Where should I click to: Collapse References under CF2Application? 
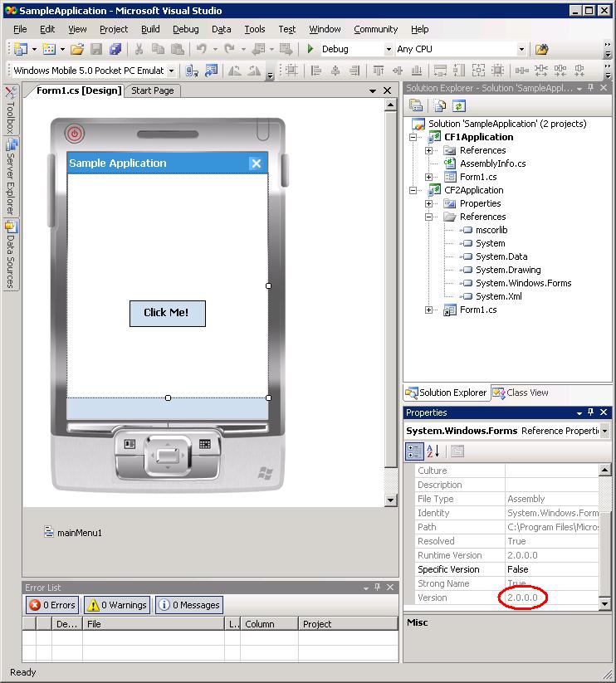click(x=428, y=217)
